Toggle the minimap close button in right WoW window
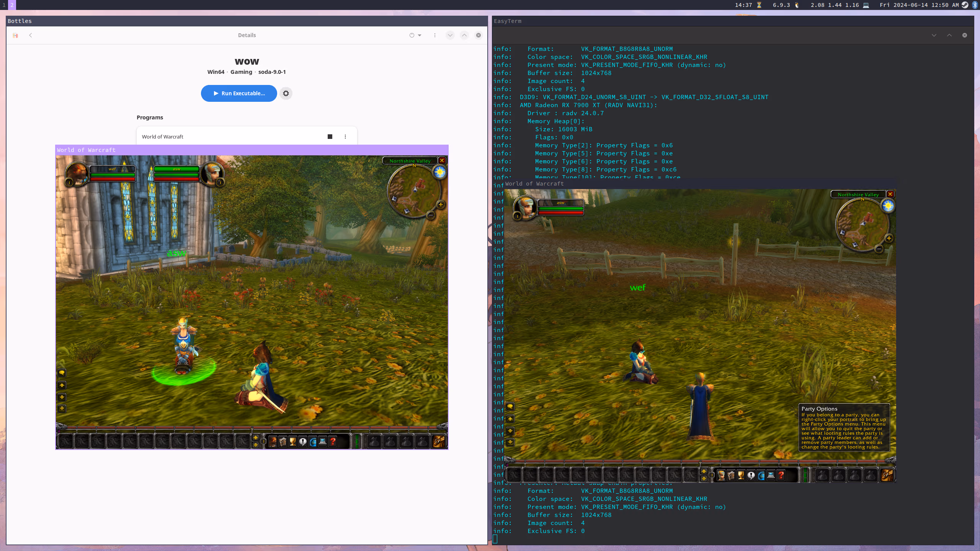The image size is (980, 551). tap(890, 194)
